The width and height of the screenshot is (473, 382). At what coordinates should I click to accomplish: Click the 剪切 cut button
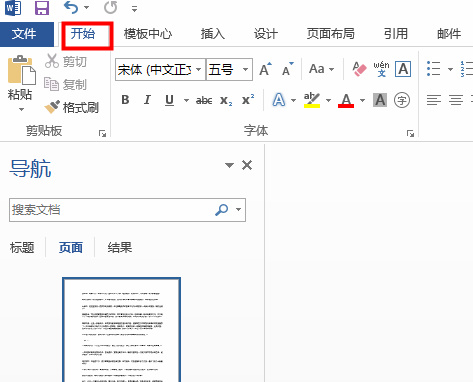click(x=66, y=61)
